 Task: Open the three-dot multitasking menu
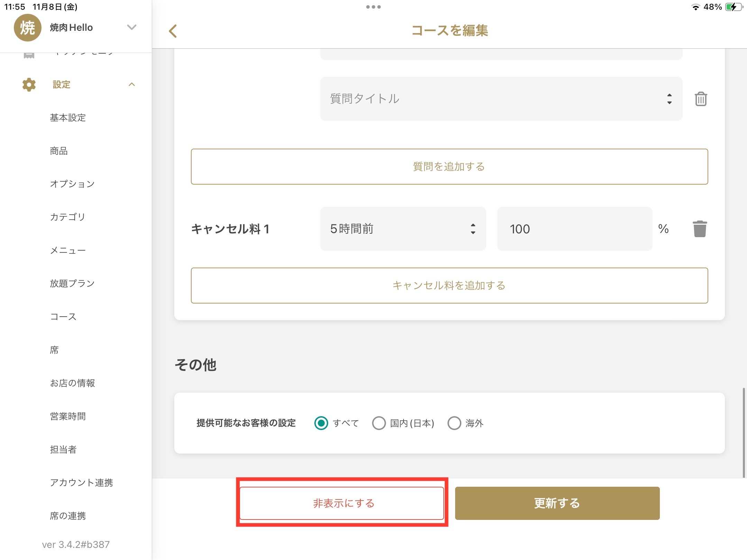(373, 7)
